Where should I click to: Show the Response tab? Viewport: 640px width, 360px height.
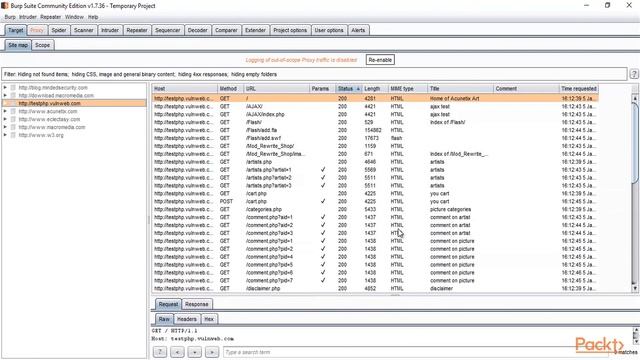point(197,304)
